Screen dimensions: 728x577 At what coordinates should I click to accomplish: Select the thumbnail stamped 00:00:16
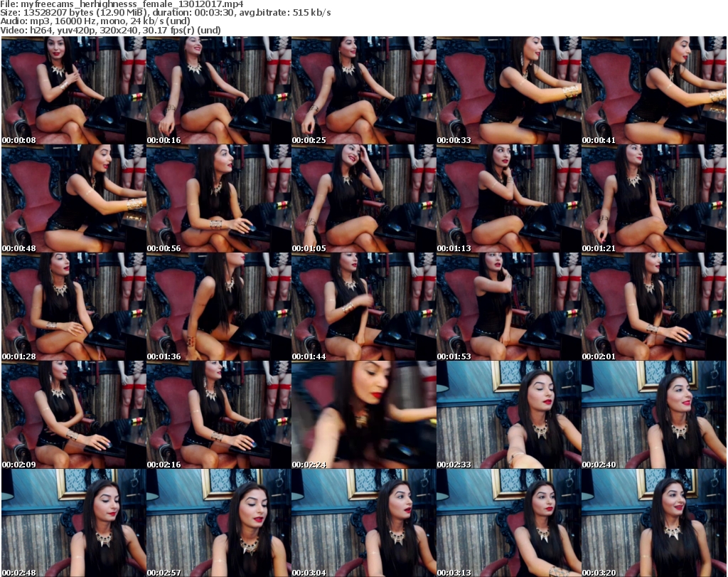(219, 90)
